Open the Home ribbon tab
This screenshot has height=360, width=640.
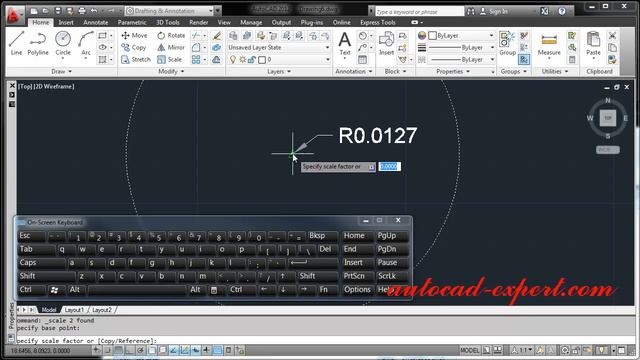(40, 22)
